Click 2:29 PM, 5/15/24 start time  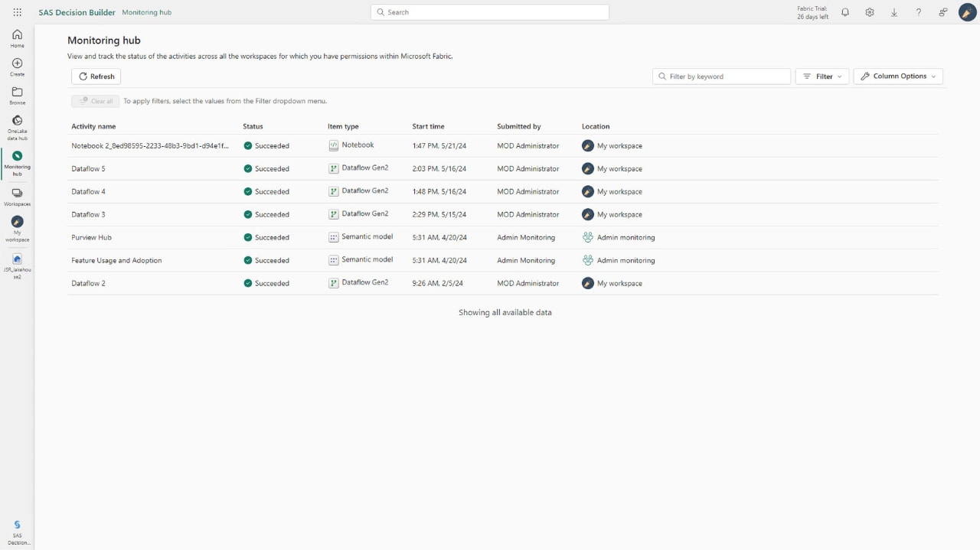coord(439,214)
